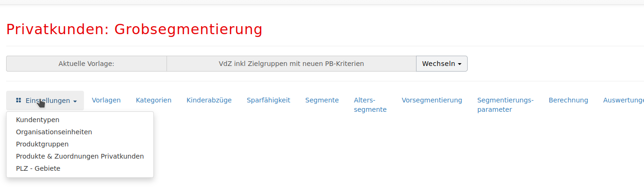644x189 pixels.
Task: Open PLZ - Gebiete menu item
Action: 38,168
